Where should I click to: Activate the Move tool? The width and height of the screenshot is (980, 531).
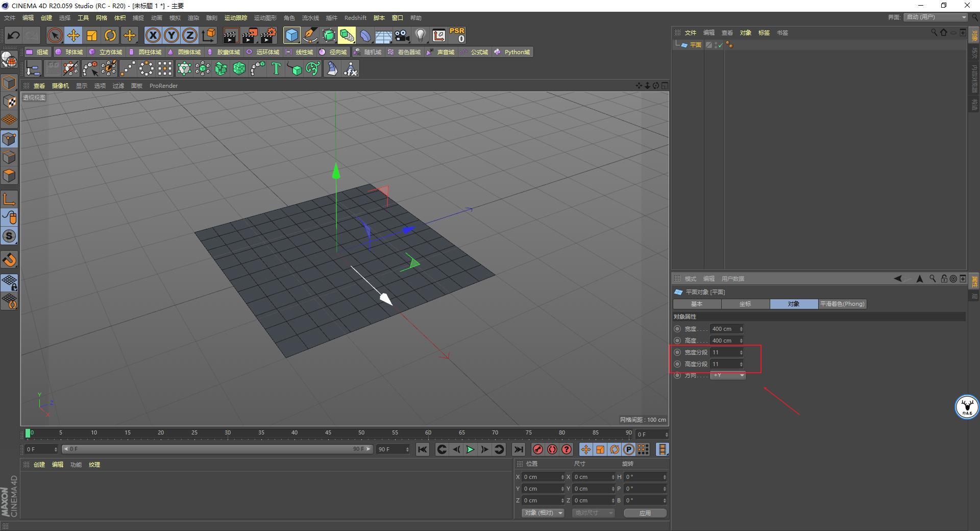tap(73, 35)
